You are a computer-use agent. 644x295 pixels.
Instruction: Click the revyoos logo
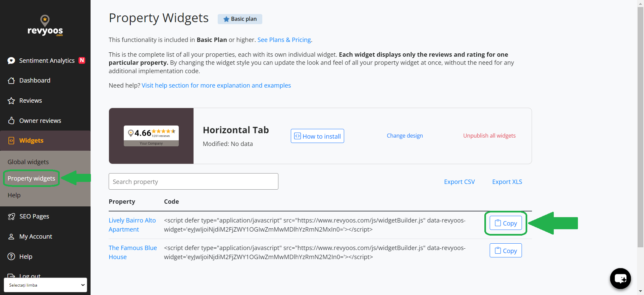tap(45, 26)
